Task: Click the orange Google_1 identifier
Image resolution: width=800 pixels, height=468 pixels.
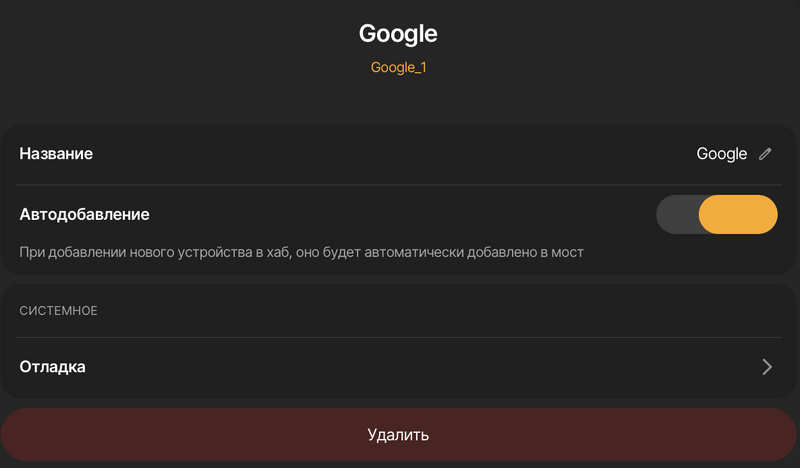Action: pyautogui.click(x=398, y=68)
